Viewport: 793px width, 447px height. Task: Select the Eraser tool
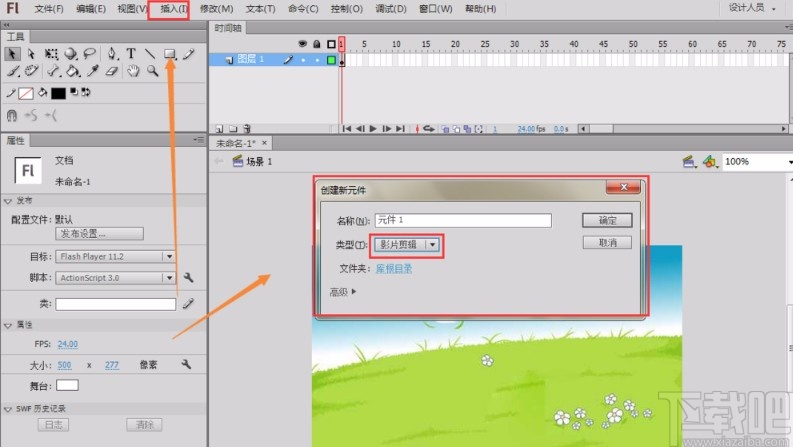pos(112,71)
